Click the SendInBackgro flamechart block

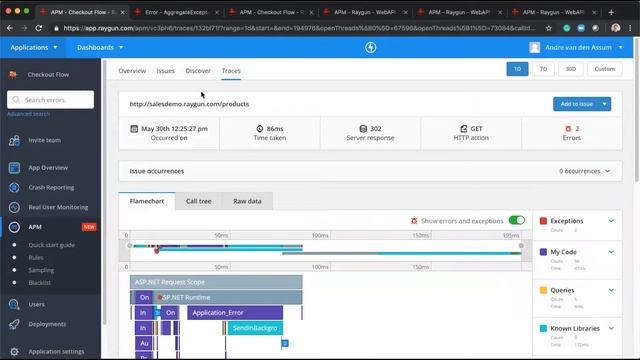pos(255,328)
